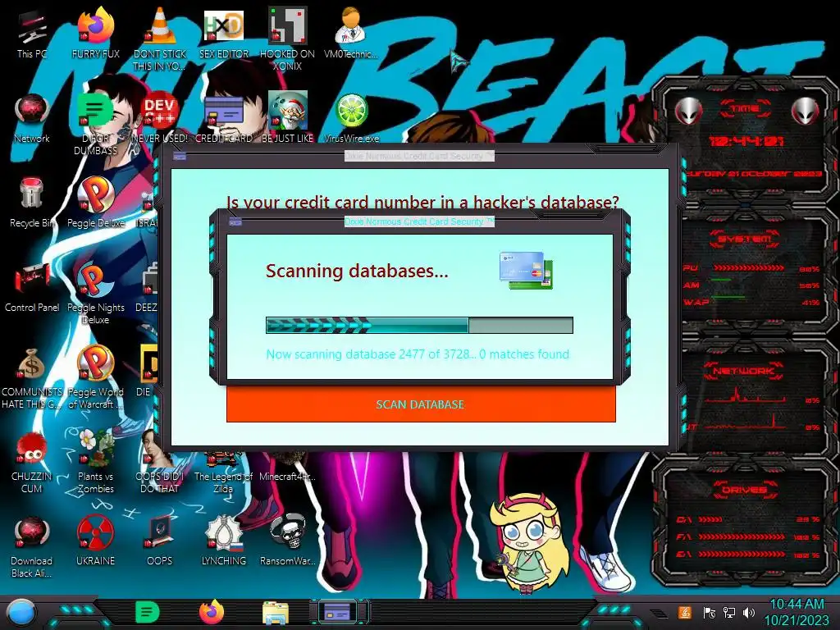The image size is (840, 630).
Task: Open the Network desktop icon
Action: coord(32,118)
